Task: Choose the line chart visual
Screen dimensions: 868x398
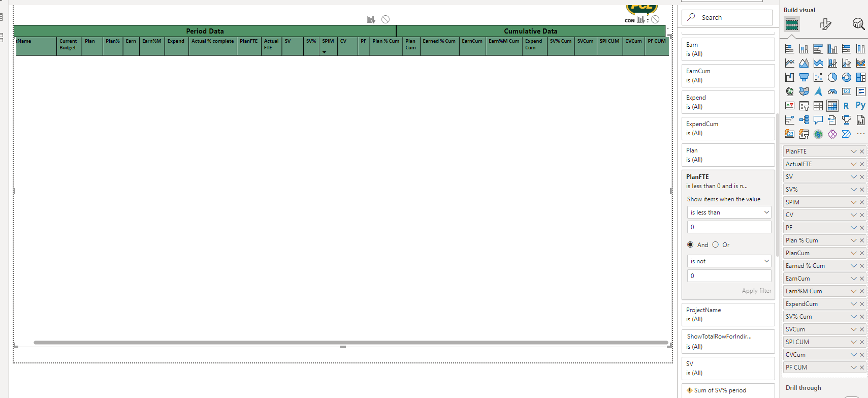Action: [789, 64]
